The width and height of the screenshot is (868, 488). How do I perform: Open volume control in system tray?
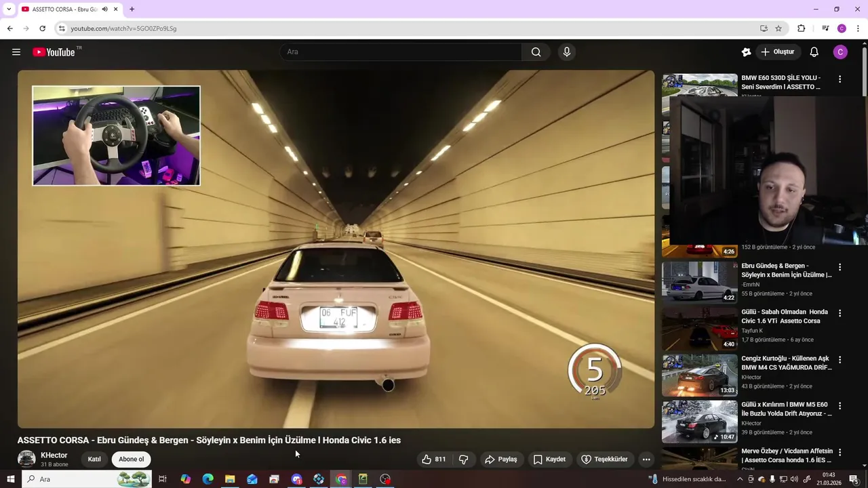794,479
